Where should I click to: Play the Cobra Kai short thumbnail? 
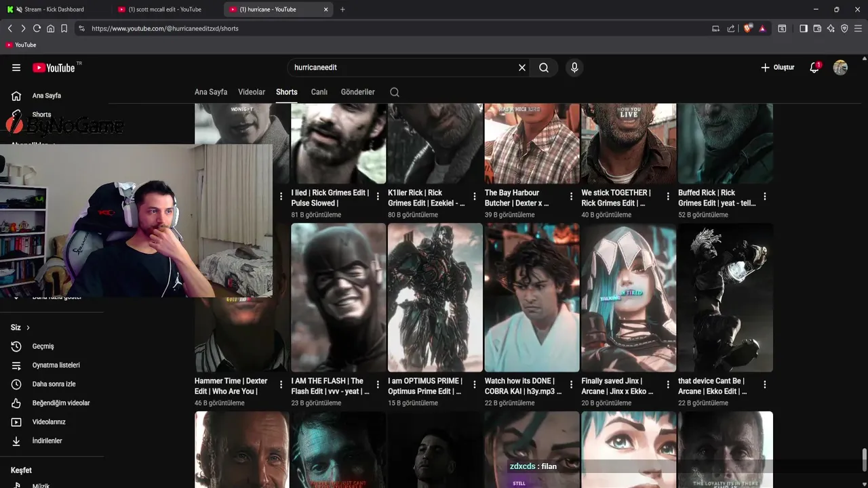(x=532, y=298)
